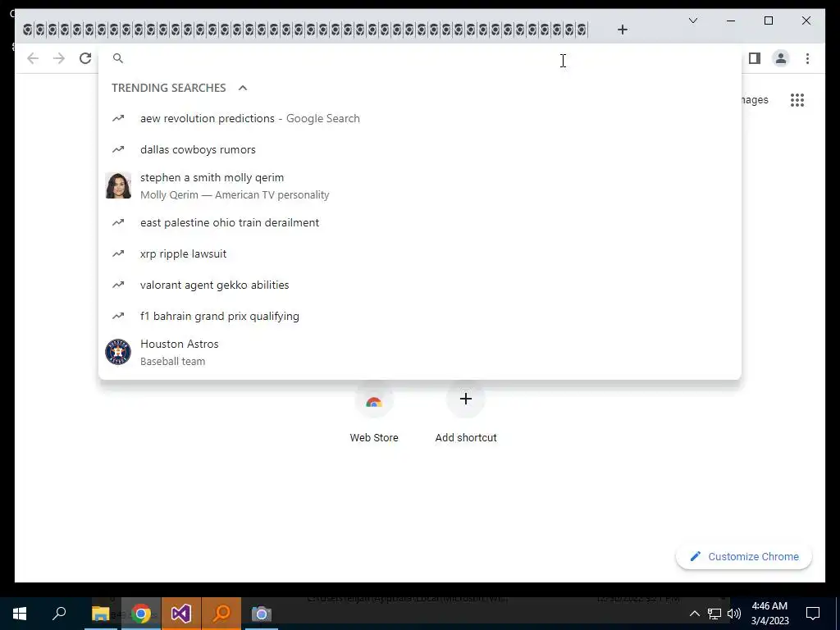Select 'dallas cowboys rumors' suggestion
The image size is (840, 630).
pyautogui.click(x=420, y=149)
